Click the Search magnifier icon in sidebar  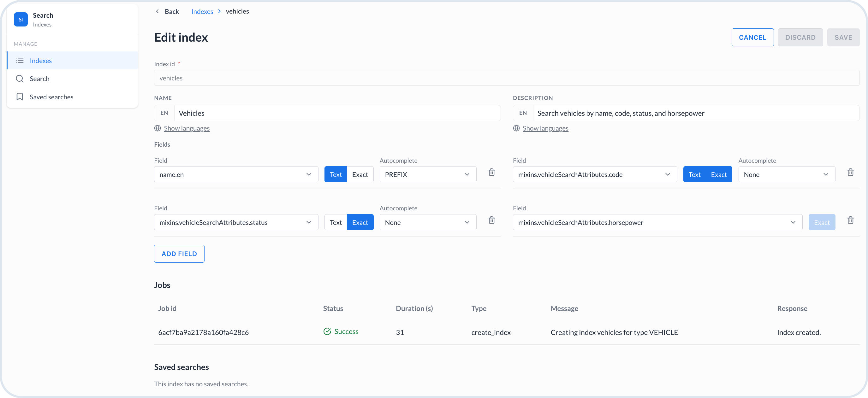point(20,79)
